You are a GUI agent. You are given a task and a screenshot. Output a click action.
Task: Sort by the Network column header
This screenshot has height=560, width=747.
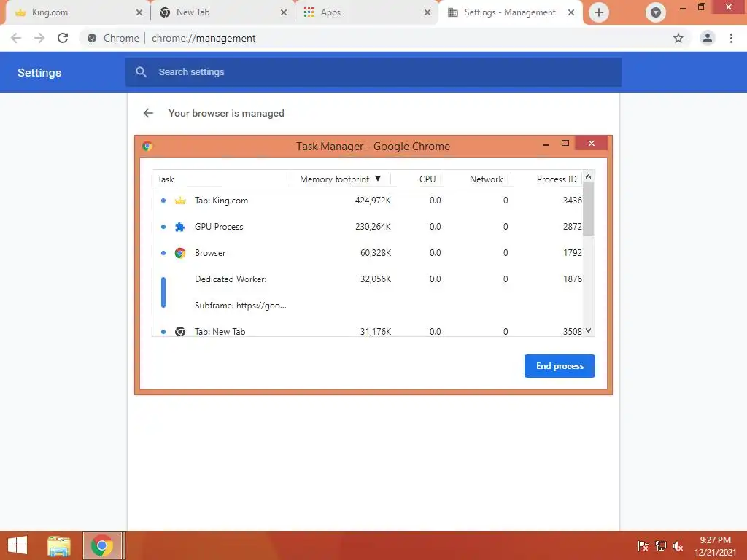coord(474,179)
